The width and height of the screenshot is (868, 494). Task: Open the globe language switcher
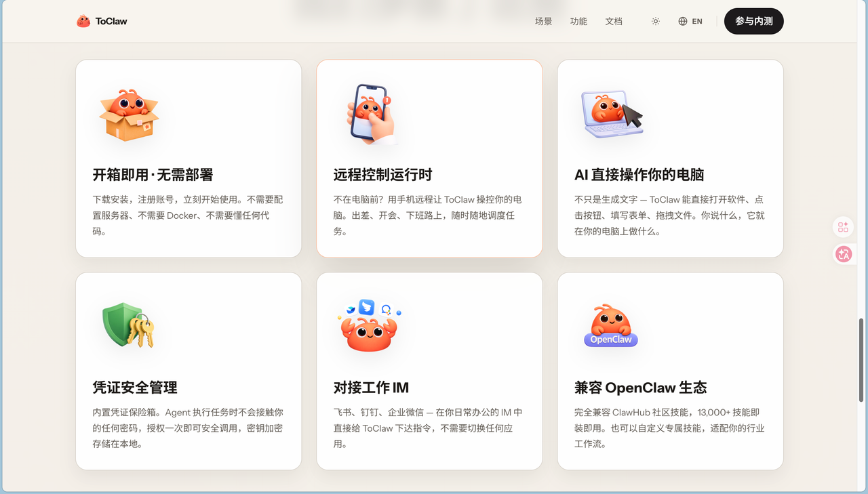tap(682, 21)
